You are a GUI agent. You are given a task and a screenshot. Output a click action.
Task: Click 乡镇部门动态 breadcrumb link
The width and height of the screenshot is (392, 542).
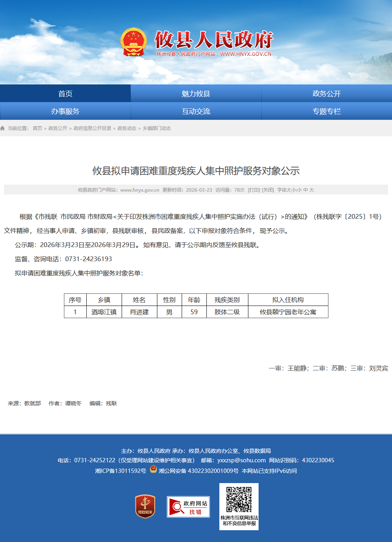point(157,128)
